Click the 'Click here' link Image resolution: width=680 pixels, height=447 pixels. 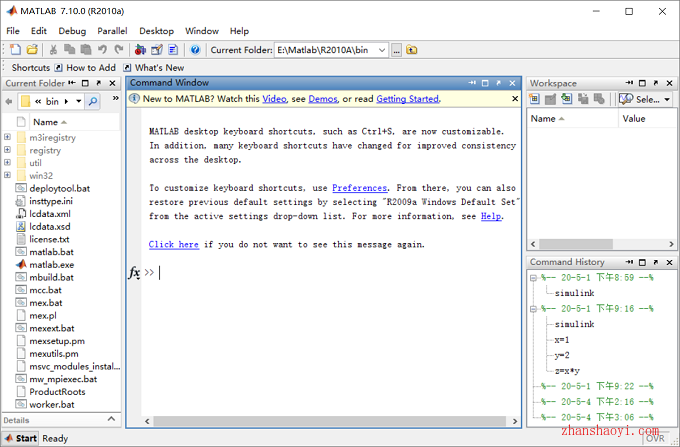pos(173,244)
